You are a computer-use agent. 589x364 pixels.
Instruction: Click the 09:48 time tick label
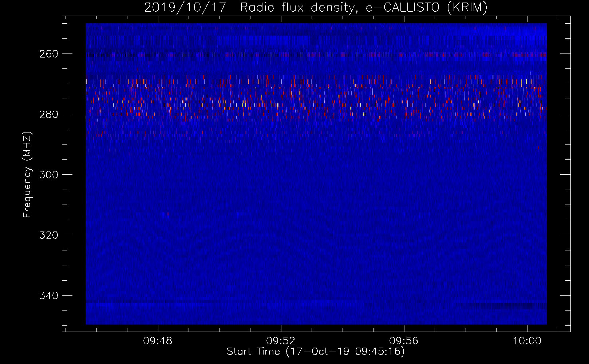pyautogui.click(x=158, y=341)
